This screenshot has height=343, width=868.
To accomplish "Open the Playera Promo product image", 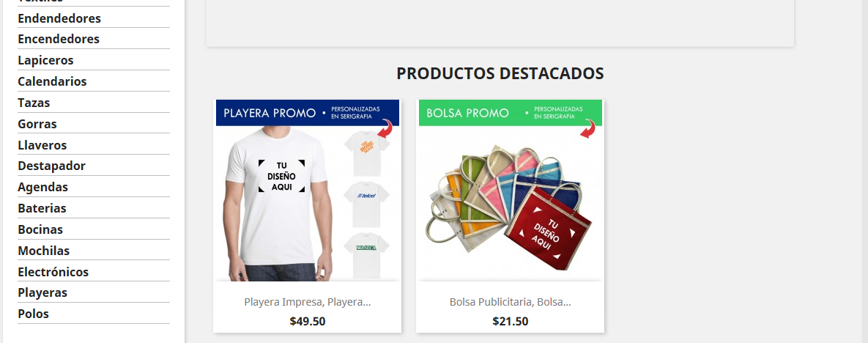I will [307, 190].
